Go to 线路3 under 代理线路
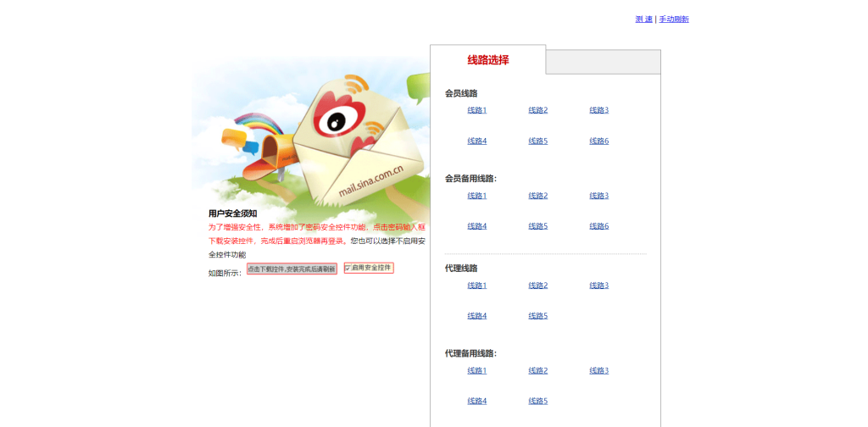Screen dimensions: 868x427 pyautogui.click(x=598, y=286)
